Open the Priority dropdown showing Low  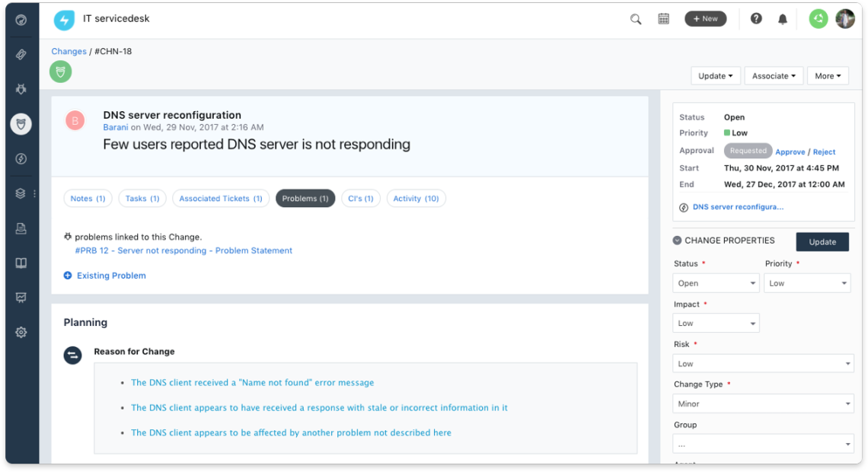point(807,282)
